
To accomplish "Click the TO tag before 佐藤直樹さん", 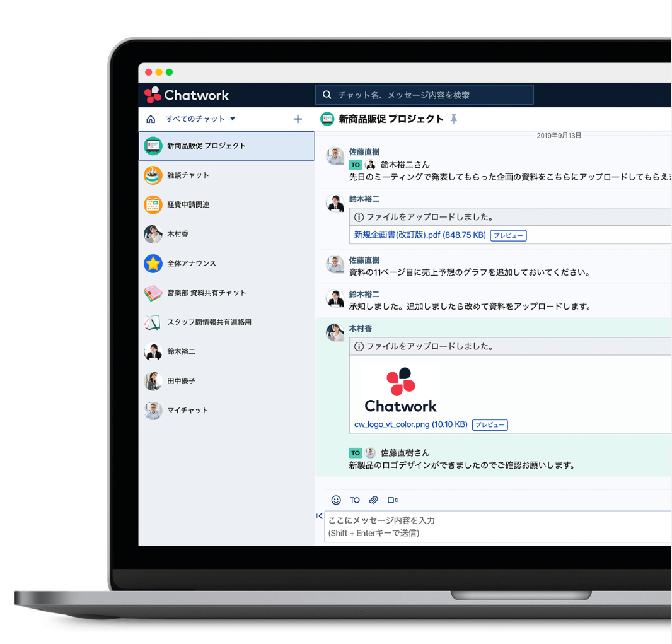I will click(356, 453).
